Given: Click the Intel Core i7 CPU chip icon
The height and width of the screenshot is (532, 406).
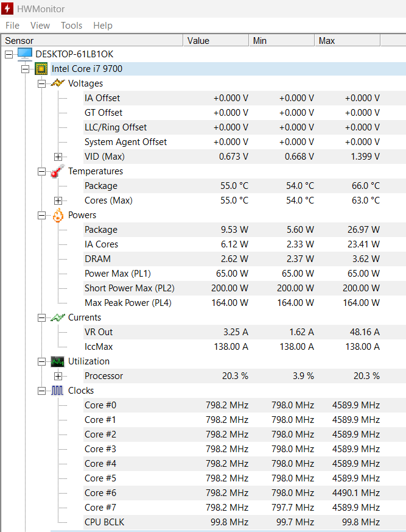Looking at the screenshot, I should [x=41, y=69].
